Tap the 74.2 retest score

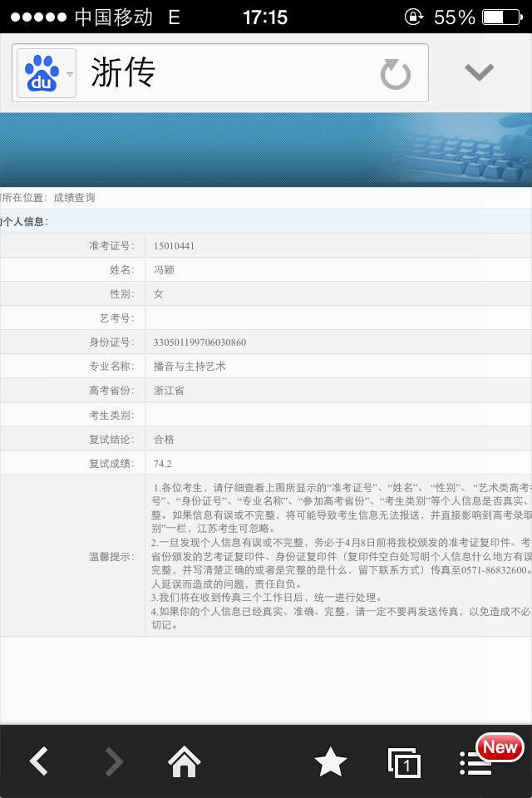163,463
